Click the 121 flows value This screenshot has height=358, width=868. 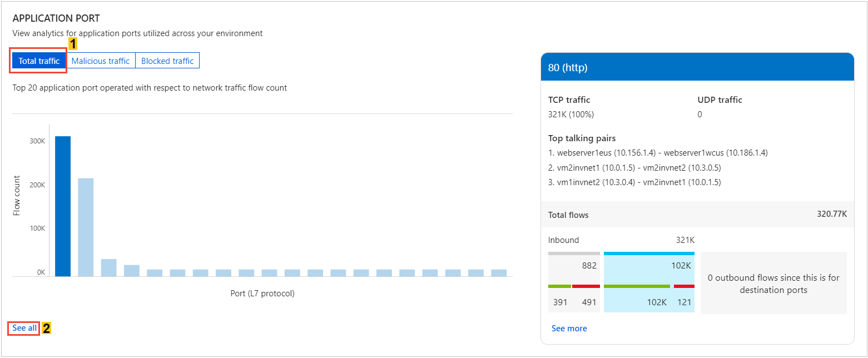684,302
